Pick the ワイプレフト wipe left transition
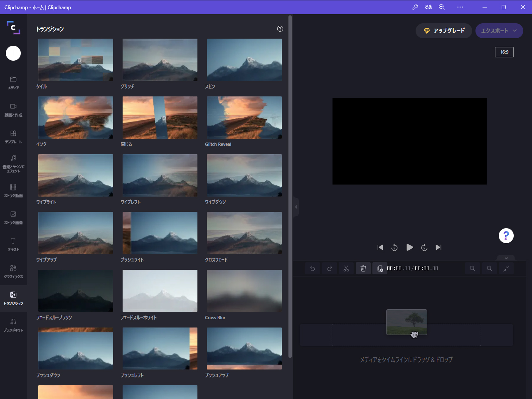 [160, 175]
